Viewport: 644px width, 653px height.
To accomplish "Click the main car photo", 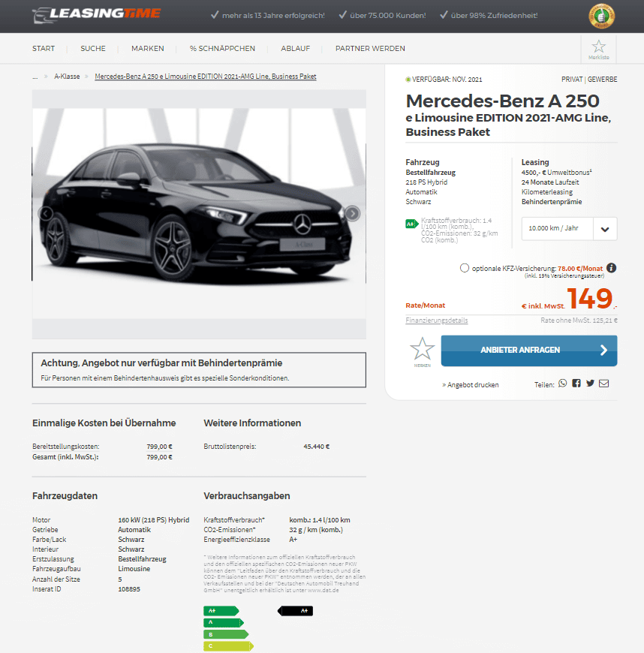I will [199, 213].
